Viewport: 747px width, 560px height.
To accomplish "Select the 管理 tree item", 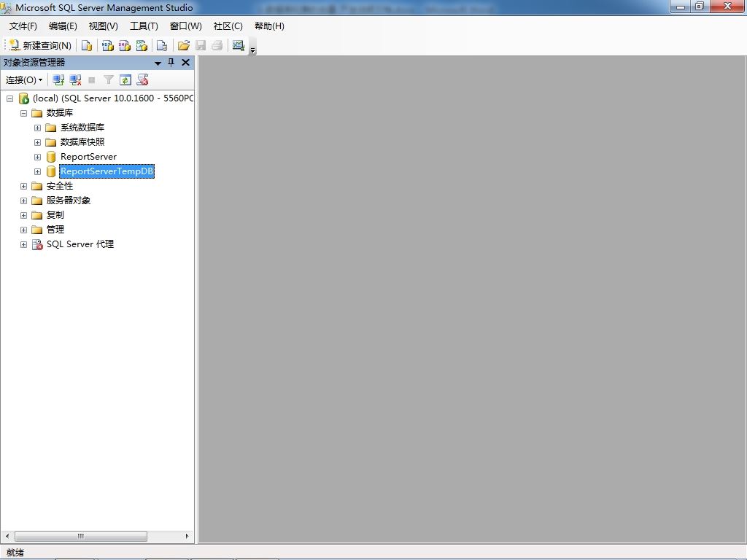I will pos(55,230).
